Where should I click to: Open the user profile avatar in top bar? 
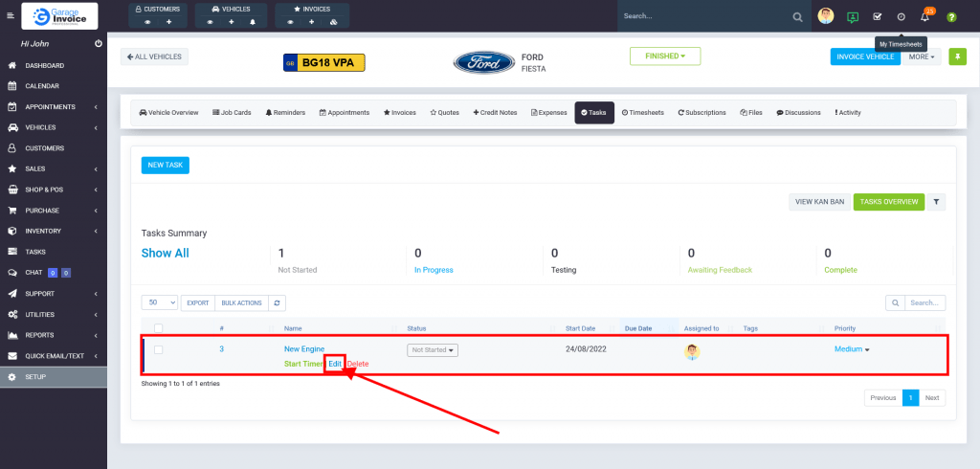[826, 16]
